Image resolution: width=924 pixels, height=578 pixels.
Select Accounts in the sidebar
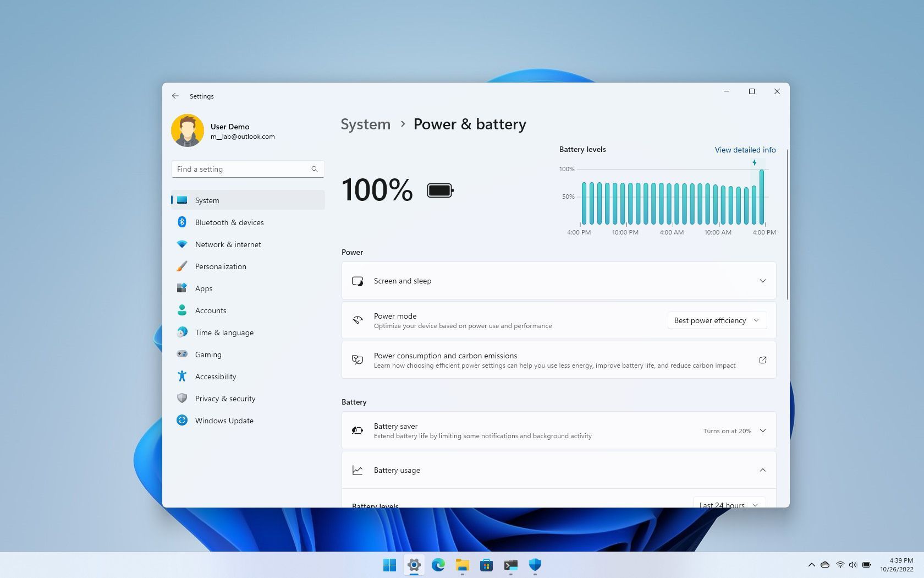[210, 310]
